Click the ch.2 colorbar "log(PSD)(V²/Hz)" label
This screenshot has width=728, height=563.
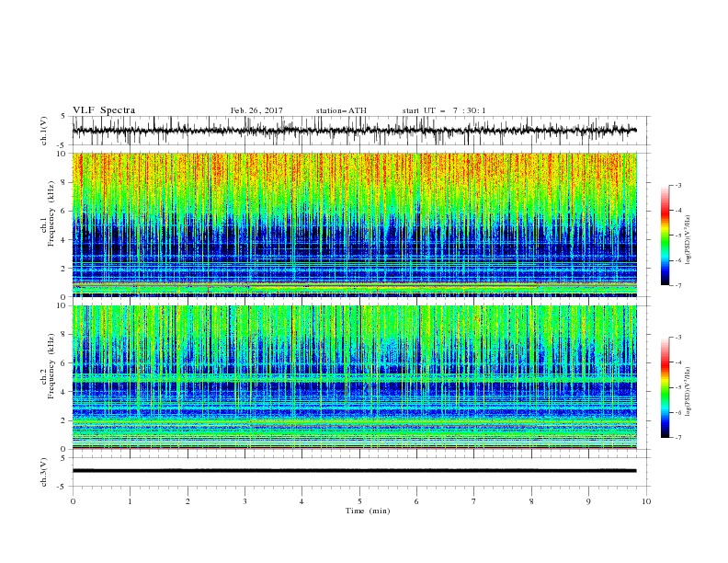[x=688, y=391]
